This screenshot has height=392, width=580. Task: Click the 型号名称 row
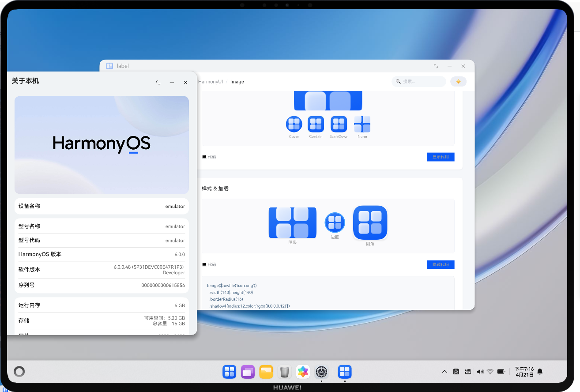point(102,226)
